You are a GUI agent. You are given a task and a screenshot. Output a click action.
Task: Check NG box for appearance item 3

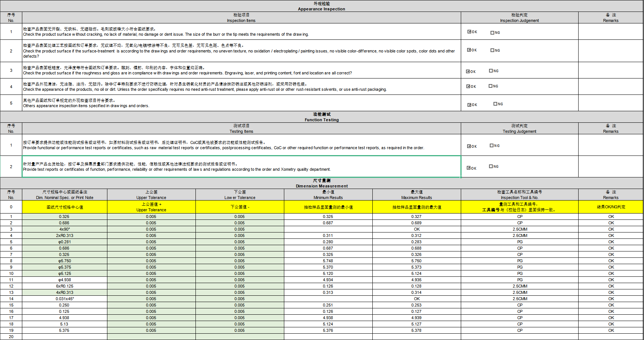491,71
